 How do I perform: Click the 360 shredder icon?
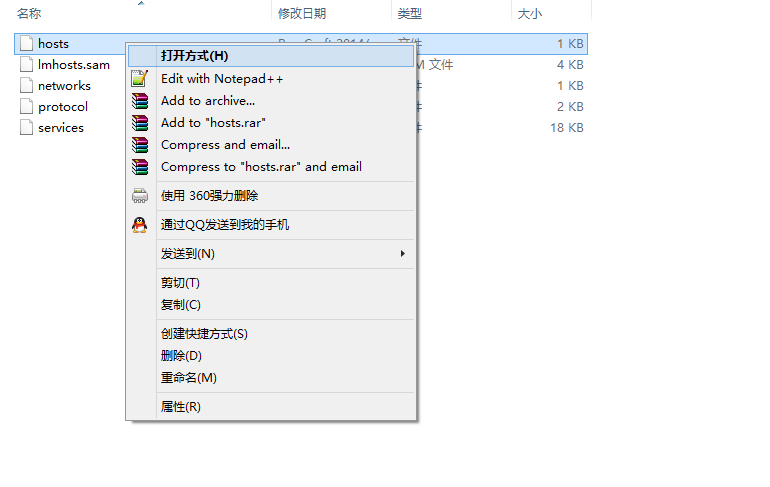[x=140, y=195]
